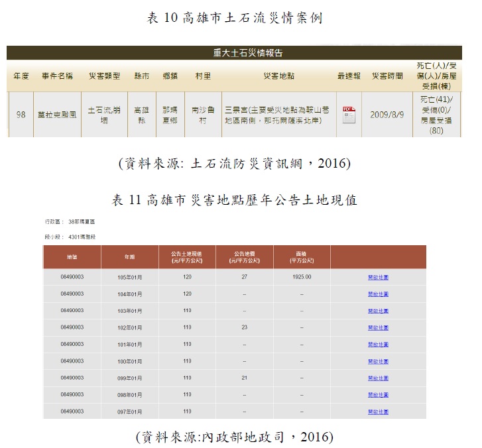
Task: Open the map link for 099年01月
Action: 378,378
